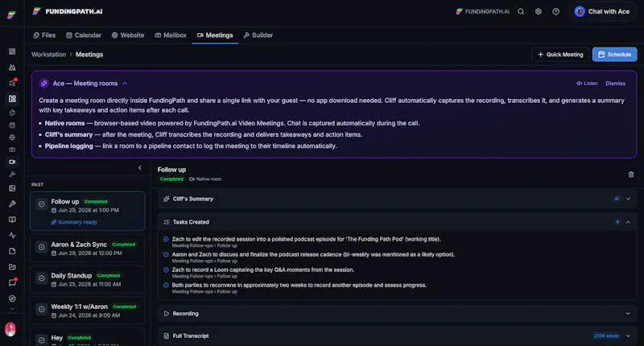Go to Workstation breadcrumb
This screenshot has width=644, height=346.
(48, 55)
